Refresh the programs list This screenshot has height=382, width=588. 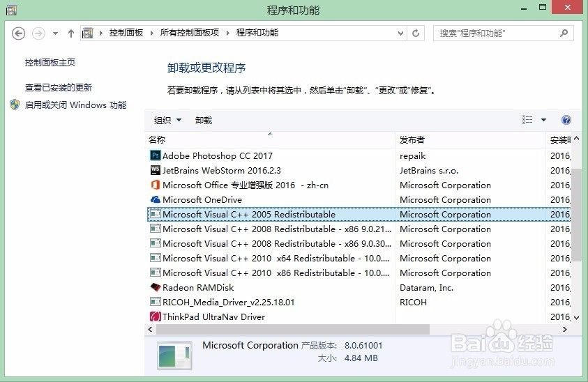pyautogui.click(x=416, y=33)
